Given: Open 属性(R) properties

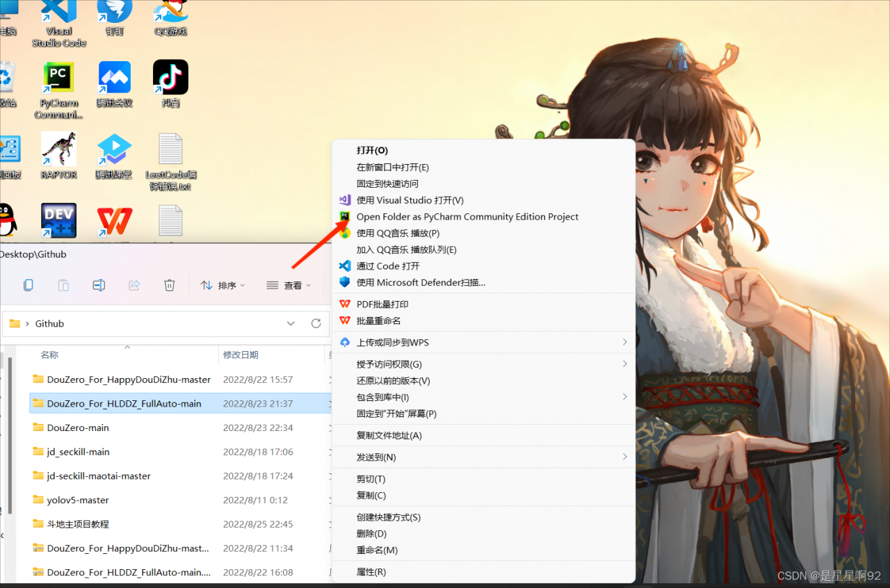Looking at the screenshot, I should pyautogui.click(x=371, y=572).
